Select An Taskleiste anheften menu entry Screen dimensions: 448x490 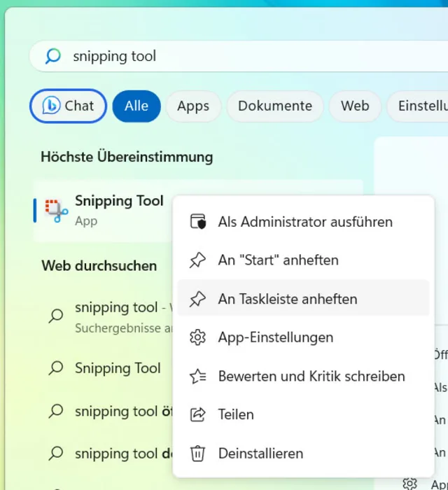288,299
